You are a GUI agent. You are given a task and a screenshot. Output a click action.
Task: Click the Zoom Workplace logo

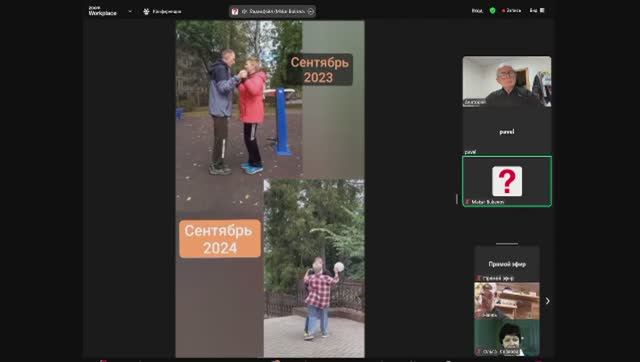102,11
